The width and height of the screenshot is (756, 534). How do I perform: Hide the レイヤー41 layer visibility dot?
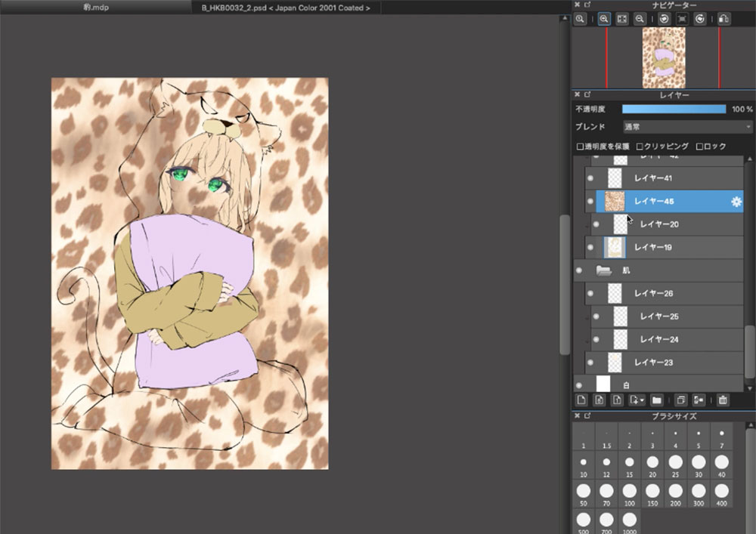pos(590,178)
